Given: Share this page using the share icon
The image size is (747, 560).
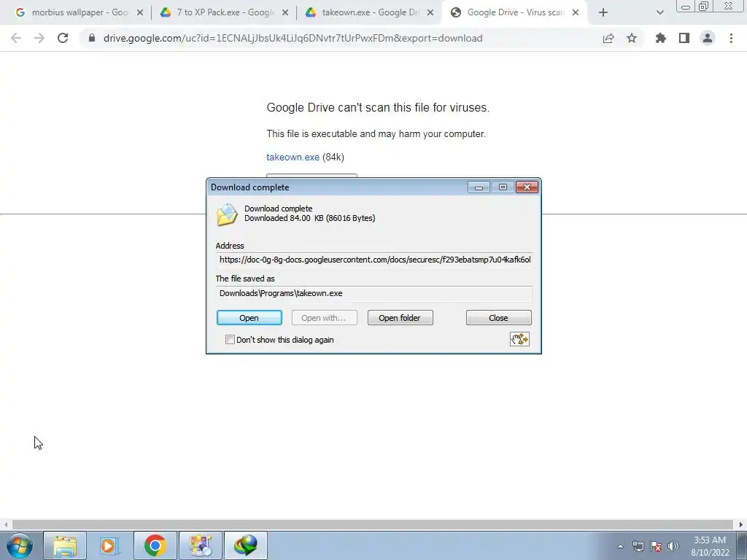Looking at the screenshot, I should [608, 38].
